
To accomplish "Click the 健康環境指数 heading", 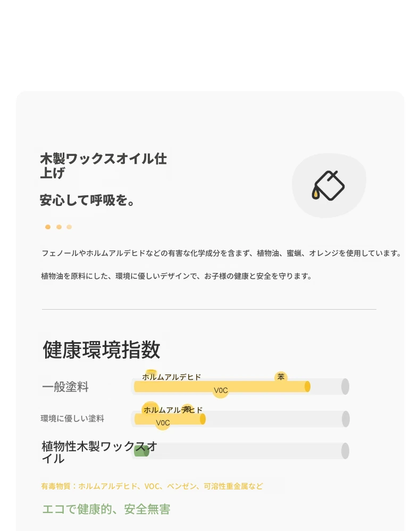I will (x=101, y=350).
